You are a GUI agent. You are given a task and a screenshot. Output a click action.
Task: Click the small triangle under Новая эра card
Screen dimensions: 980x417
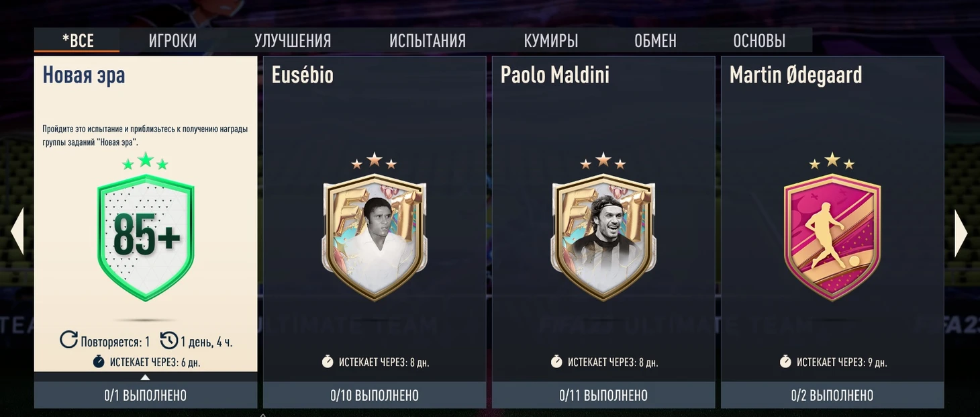[x=145, y=377]
